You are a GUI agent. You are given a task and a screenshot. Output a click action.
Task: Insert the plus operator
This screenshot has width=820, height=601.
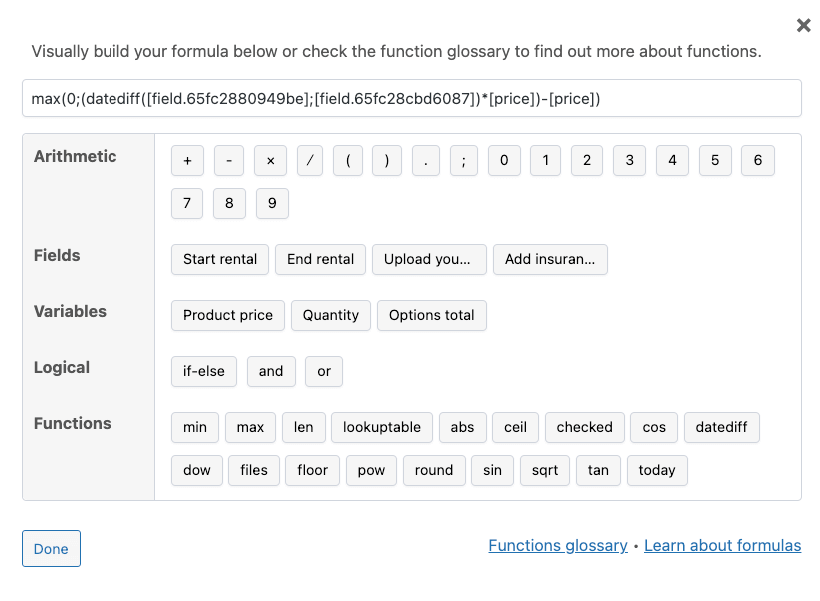(187, 161)
